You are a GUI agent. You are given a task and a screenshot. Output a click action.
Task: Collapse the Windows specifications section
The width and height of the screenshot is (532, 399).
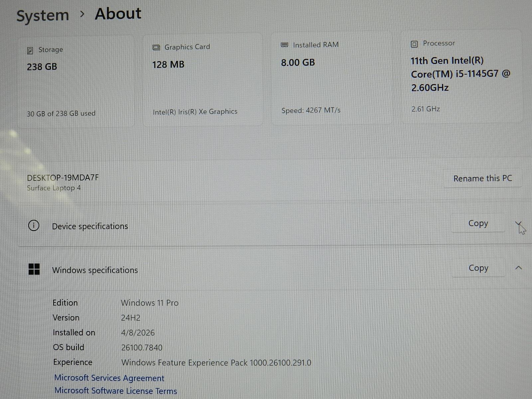coord(519,268)
